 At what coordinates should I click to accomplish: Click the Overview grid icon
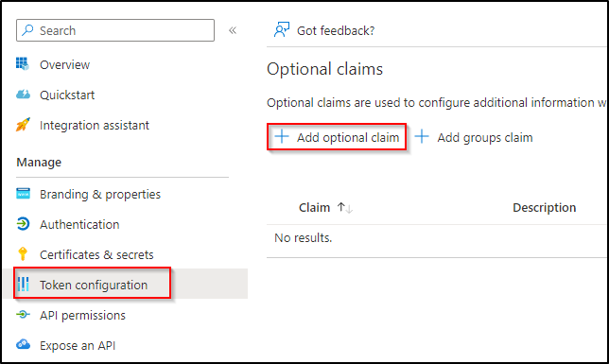click(23, 63)
